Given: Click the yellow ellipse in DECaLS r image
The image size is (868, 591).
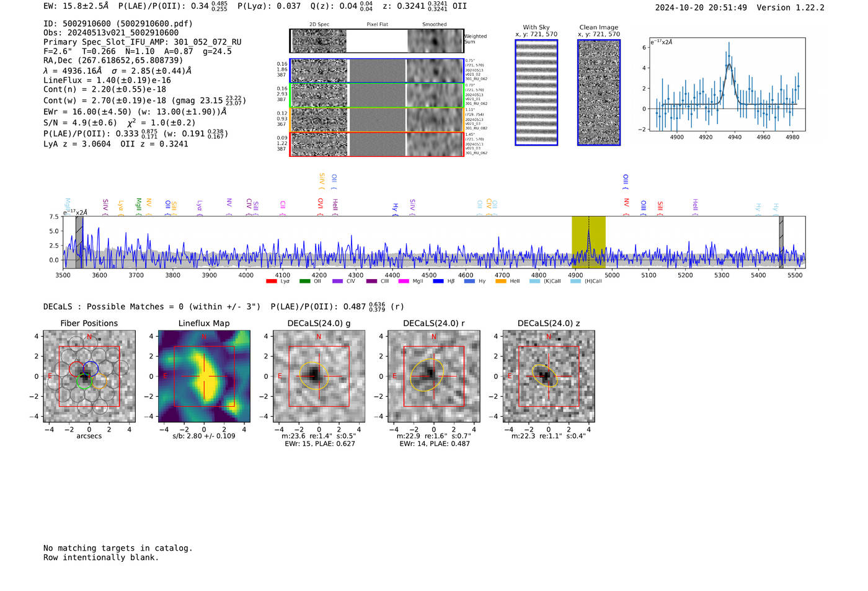Looking at the screenshot, I should coord(427,375).
